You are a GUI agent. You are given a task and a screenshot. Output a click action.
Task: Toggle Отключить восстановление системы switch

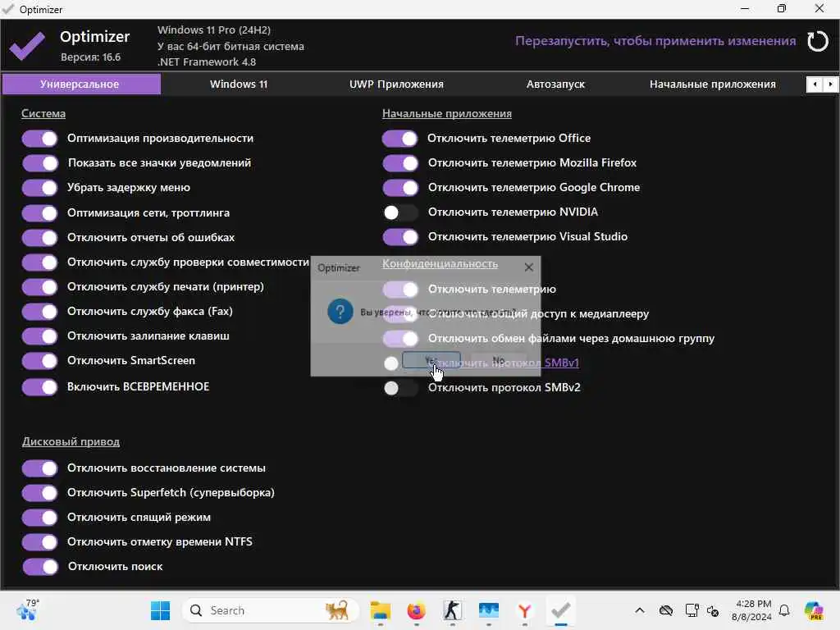tap(39, 468)
